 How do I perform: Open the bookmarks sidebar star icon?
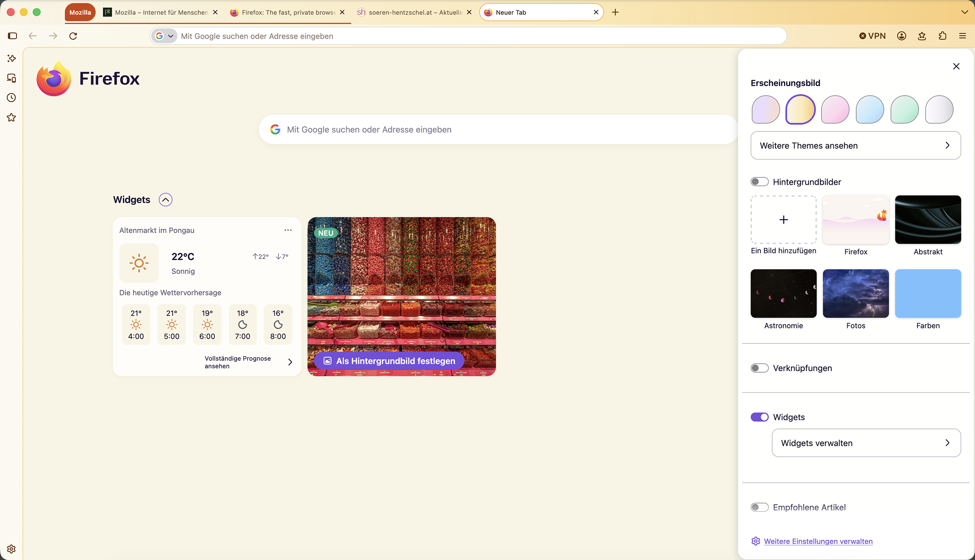pos(12,117)
